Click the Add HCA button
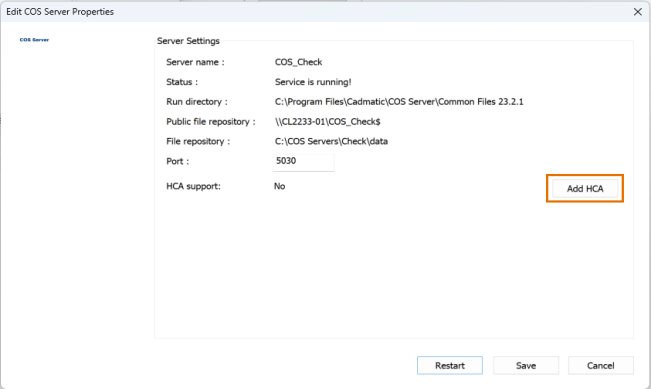651x389 pixels. (585, 188)
